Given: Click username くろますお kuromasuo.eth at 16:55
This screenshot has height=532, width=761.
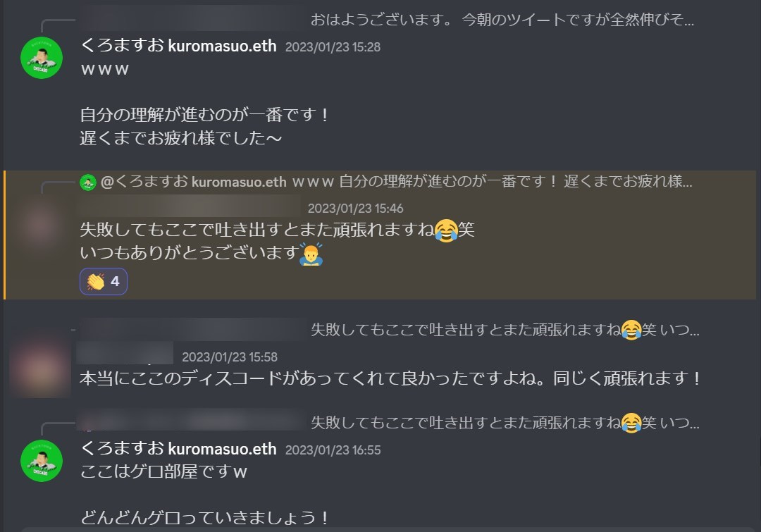Looking at the screenshot, I should point(178,449).
